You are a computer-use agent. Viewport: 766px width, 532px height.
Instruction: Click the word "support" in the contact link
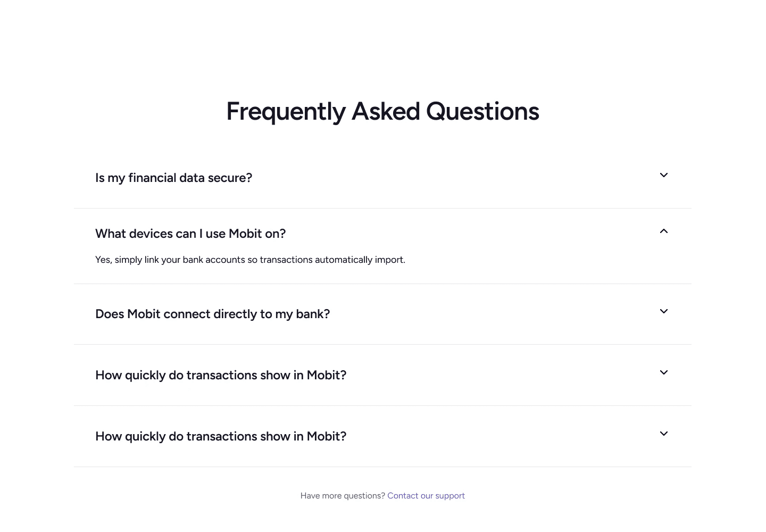tap(450, 496)
